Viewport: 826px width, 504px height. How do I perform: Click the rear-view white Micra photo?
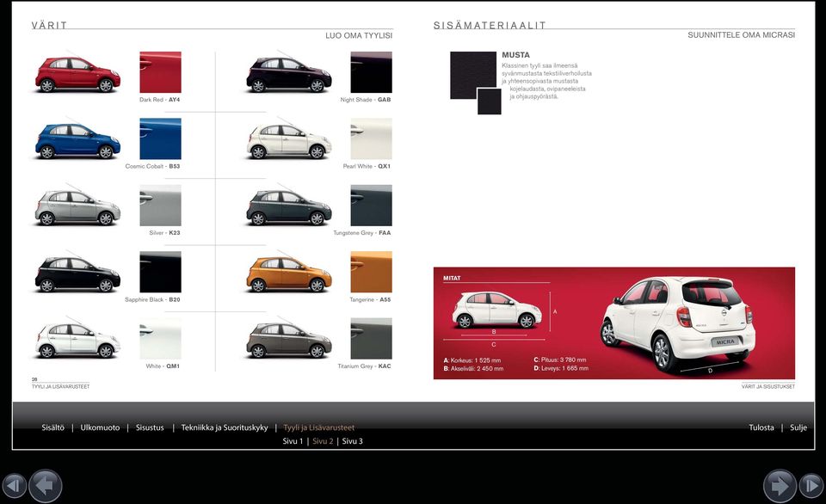pyautogui.click(x=678, y=324)
